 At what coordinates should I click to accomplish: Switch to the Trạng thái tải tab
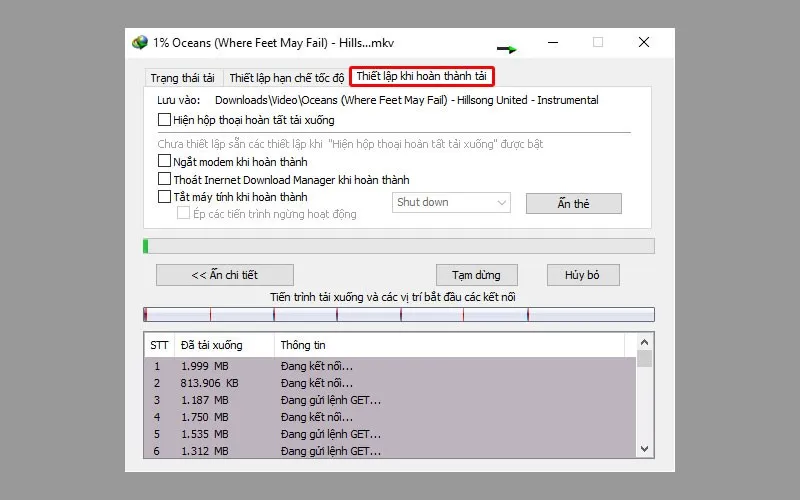pyautogui.click(x=182, y=77)
